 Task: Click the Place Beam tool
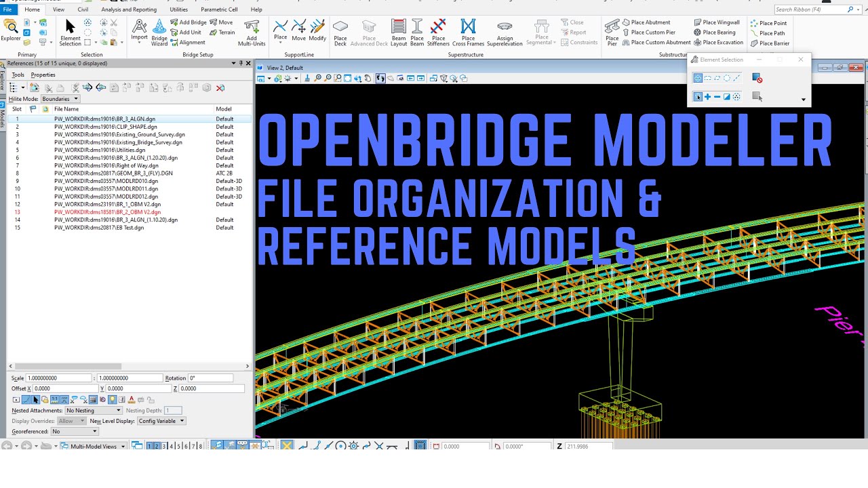pos(417,33)
